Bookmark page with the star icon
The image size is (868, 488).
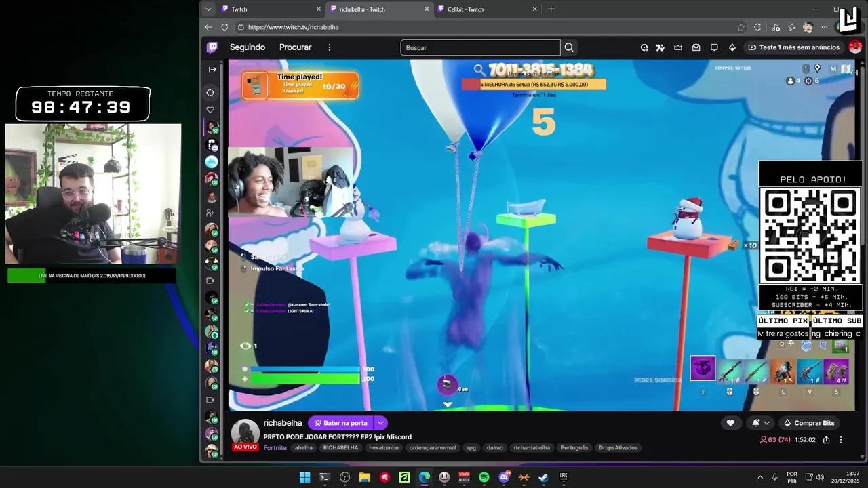741,27
